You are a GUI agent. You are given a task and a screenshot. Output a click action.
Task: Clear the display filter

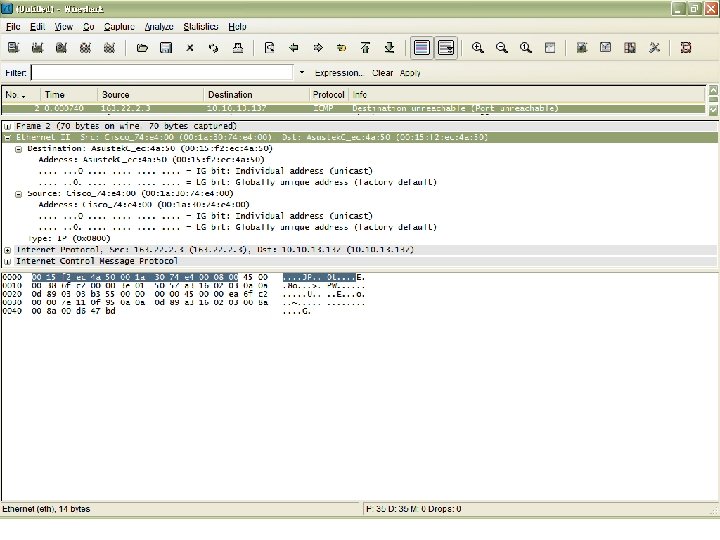(x=382, y=73)
